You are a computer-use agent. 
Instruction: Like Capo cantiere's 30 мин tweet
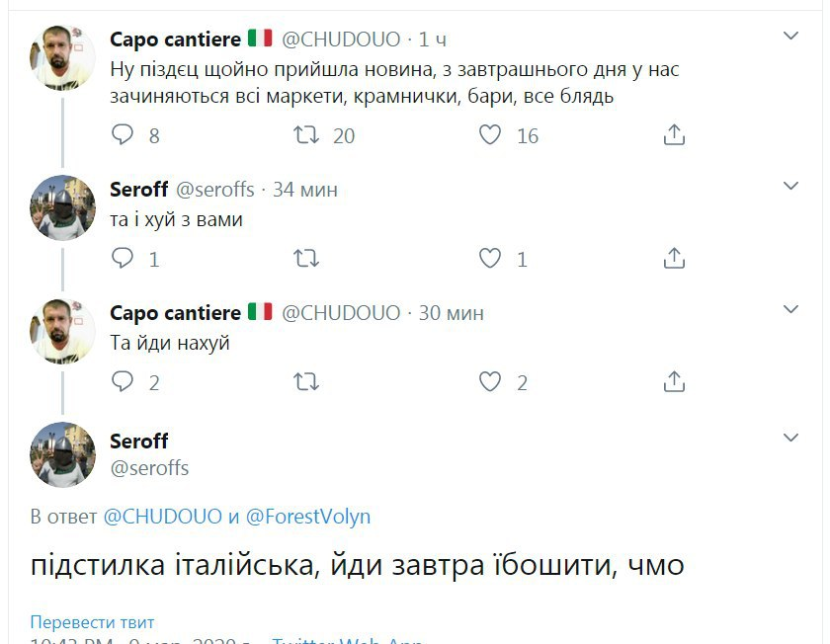pyautogui.click(x=490, y=381)
